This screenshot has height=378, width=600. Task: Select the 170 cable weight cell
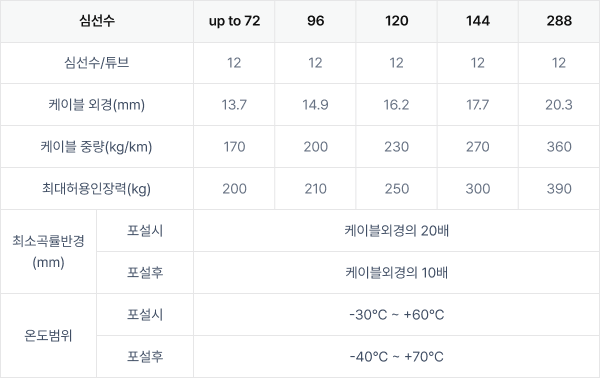pos(234,147)
